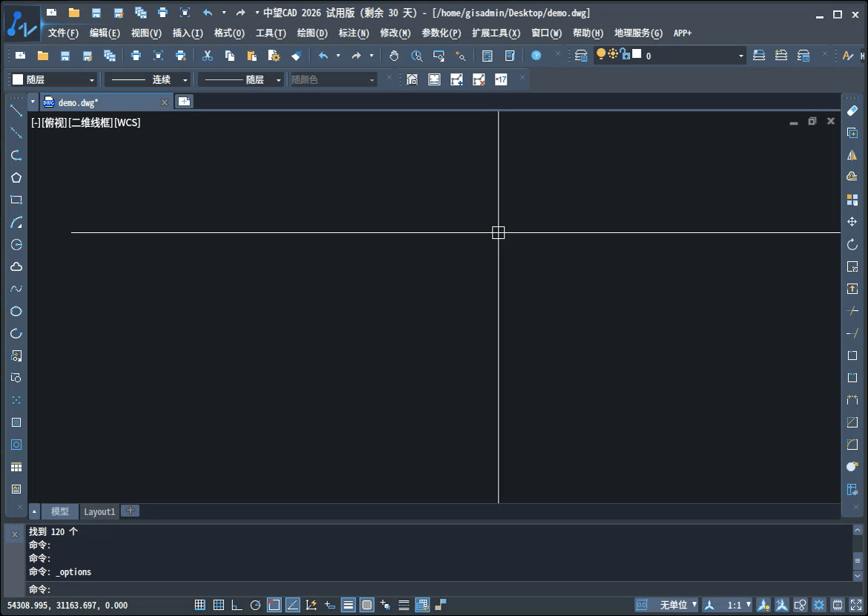This screenshot has height=616, width=868.
Task: Insert a table using the Table tool
Action: 16,467
